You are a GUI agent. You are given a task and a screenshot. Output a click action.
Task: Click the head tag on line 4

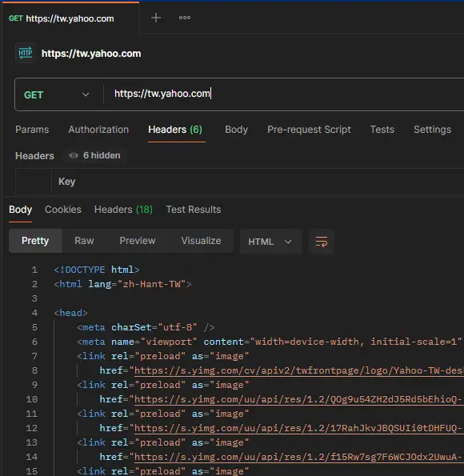[x=70, y=313]
